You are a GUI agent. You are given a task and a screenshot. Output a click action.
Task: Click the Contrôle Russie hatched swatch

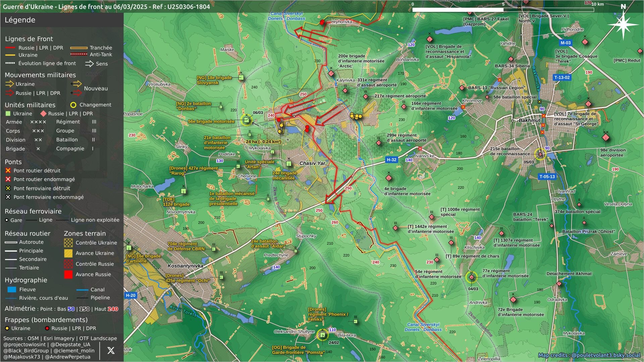pos(68,264)
